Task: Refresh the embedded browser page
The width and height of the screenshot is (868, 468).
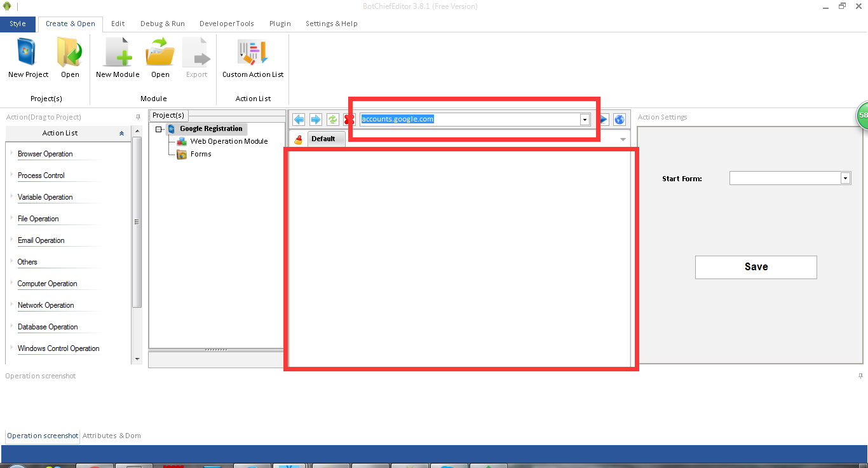Action: [x=332, y=120]
